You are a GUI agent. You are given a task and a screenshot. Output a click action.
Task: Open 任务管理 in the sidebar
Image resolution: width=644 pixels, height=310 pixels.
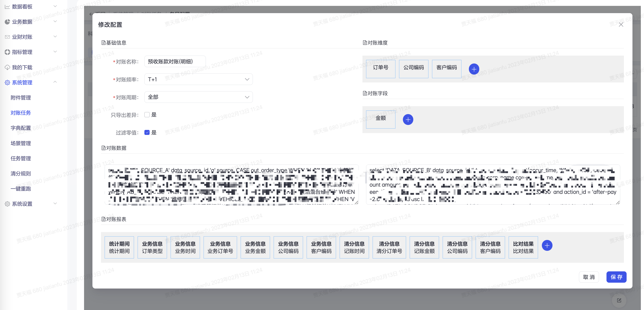[21, 158]
